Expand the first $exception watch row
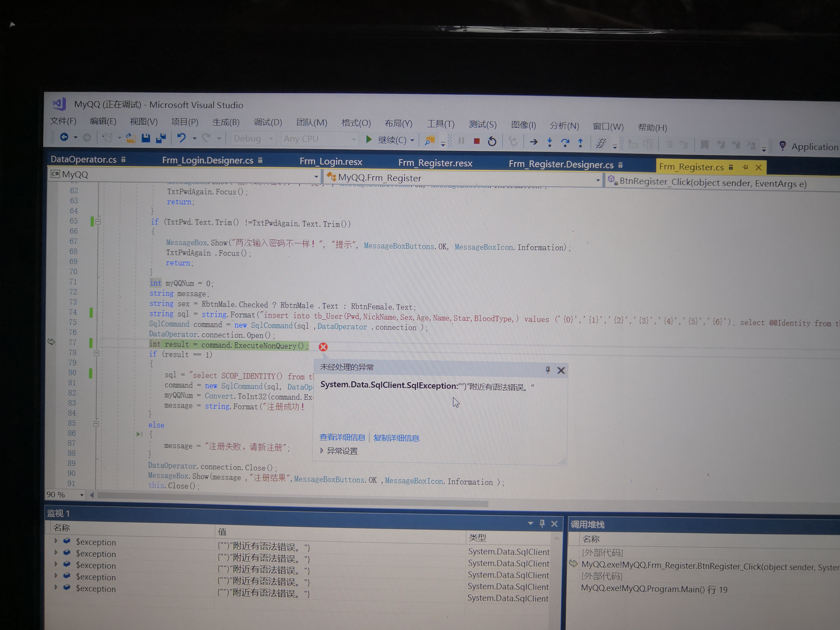 pos(56,541)
